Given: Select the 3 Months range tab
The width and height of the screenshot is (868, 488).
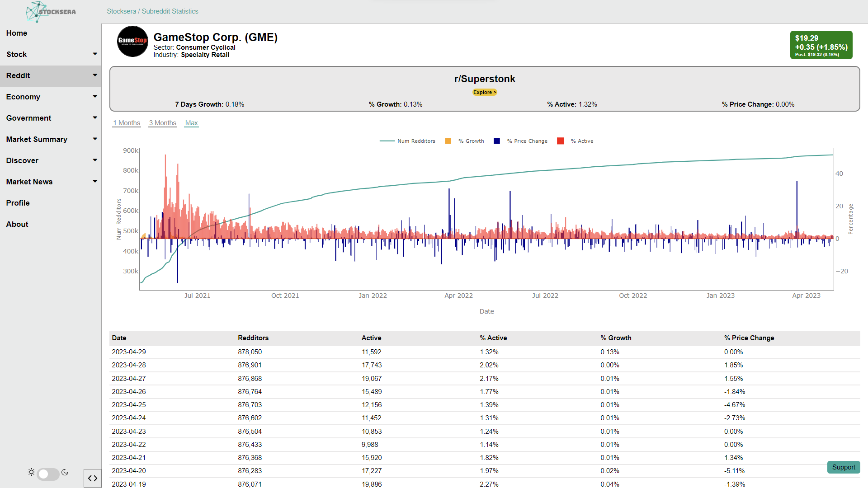Looking at the screenshot, I should click(163, 123).
